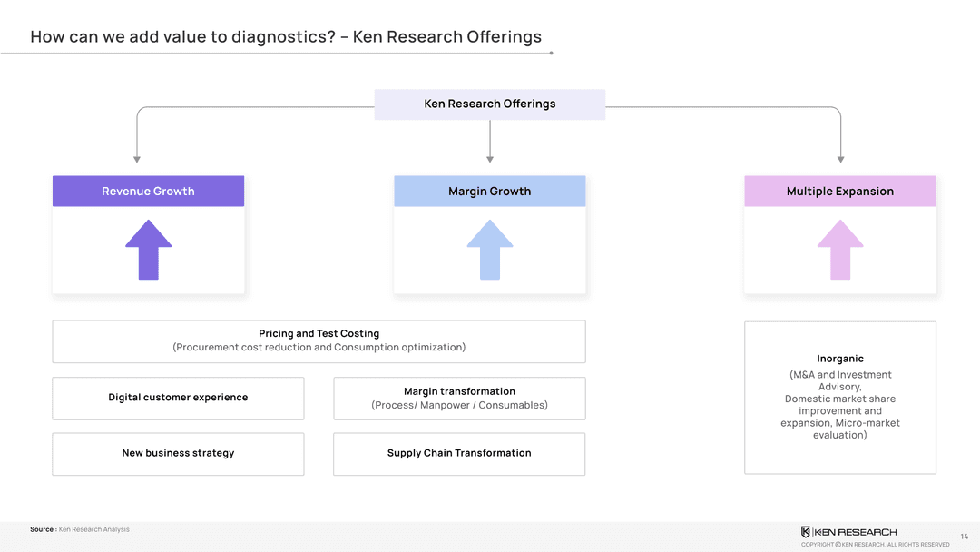Select the Revenue Growth header
Image resolution: width=980 pixels, height=552 pixels.
[148, 192]
